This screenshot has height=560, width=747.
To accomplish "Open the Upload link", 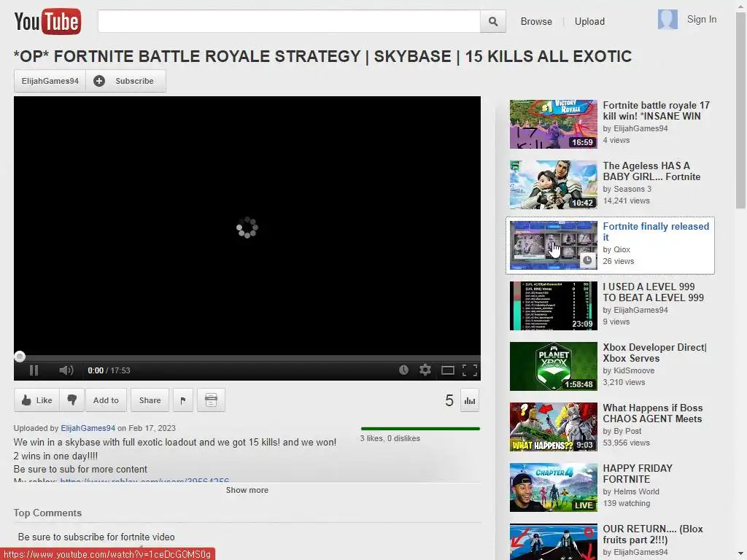I will click(x=589, y=21).
